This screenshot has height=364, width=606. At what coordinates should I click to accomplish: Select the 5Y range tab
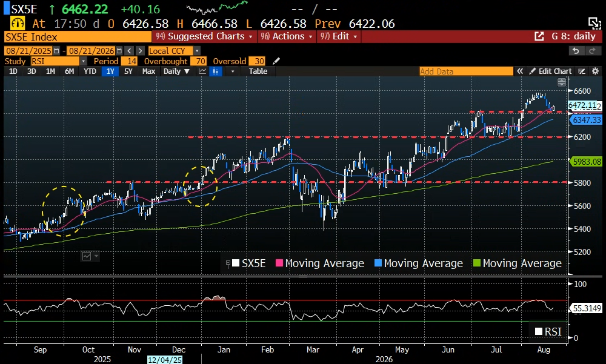[128, 71]
